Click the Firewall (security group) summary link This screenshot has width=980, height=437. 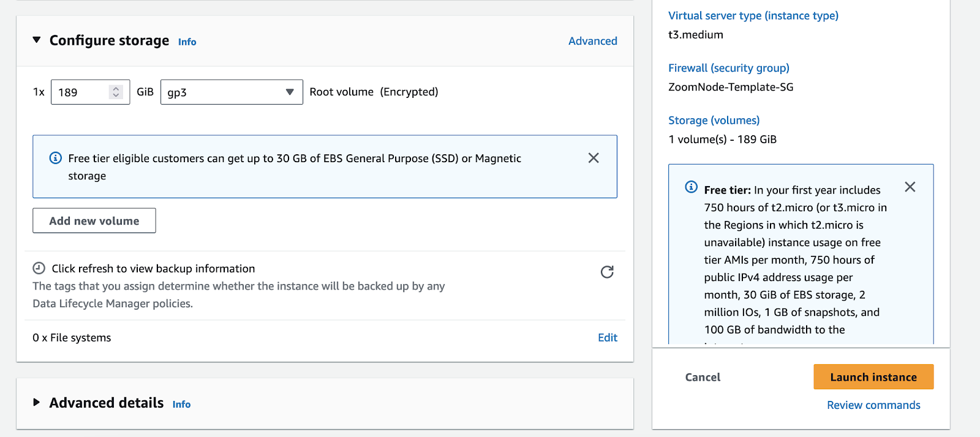tap(728, 68)
